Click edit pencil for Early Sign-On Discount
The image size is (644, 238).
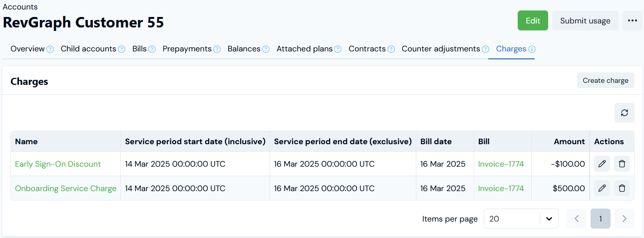click(x=602, y=164)
